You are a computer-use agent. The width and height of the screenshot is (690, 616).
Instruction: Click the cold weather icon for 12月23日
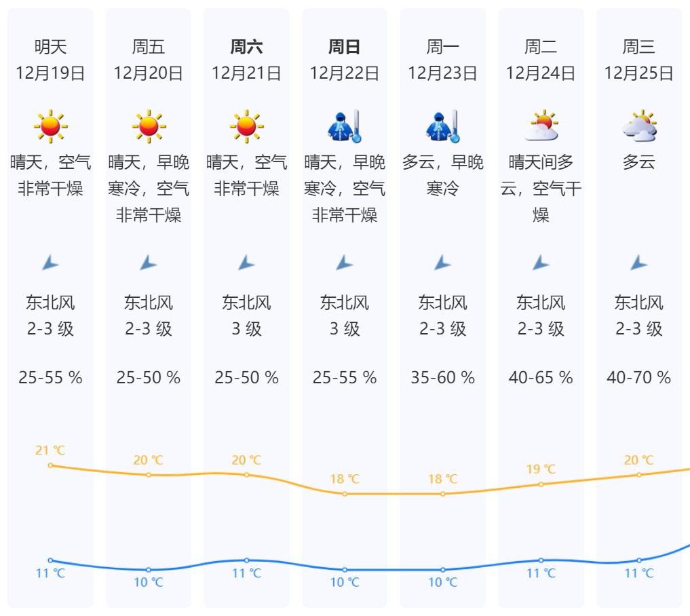pyautogui.click(x=442, y=126)
